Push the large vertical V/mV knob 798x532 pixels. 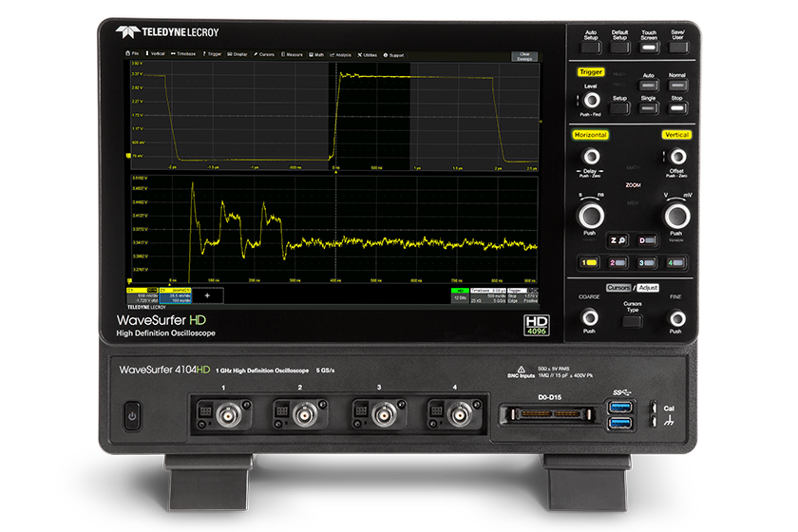(677, 216)
